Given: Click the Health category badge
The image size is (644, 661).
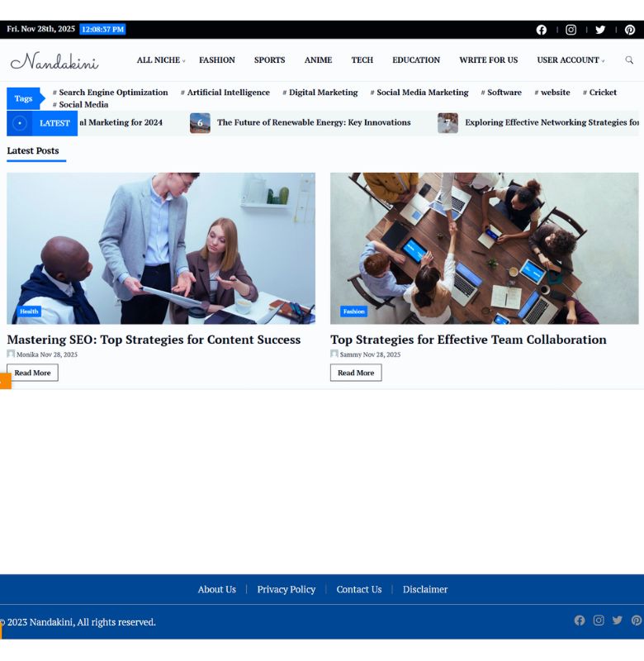Looking at the screenshot, I should click(x=29, y=311).
